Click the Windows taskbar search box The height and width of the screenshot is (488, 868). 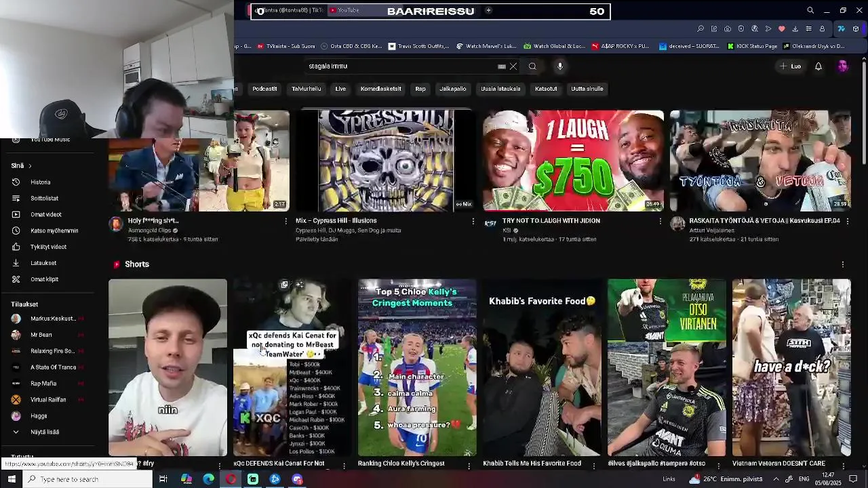[x=88, y=479]
